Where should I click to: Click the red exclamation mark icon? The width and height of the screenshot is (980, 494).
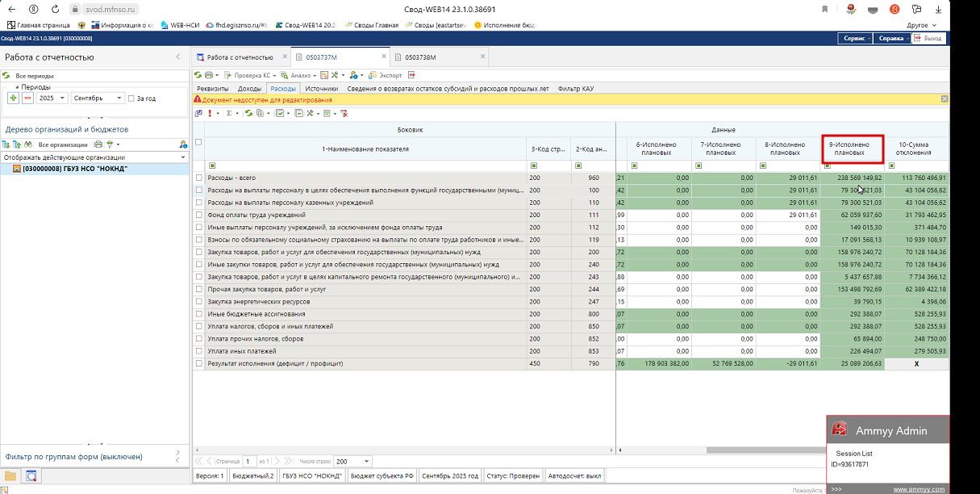(x=210, y=114)
